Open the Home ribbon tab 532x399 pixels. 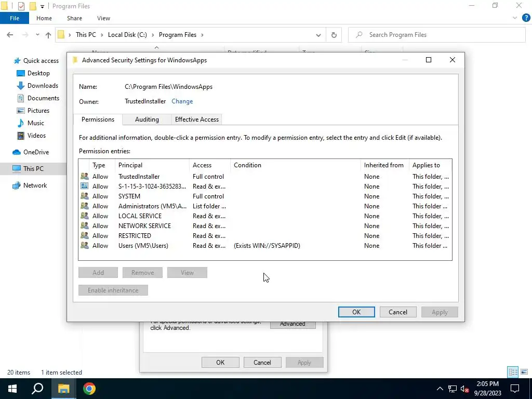[x=44, y=18]
